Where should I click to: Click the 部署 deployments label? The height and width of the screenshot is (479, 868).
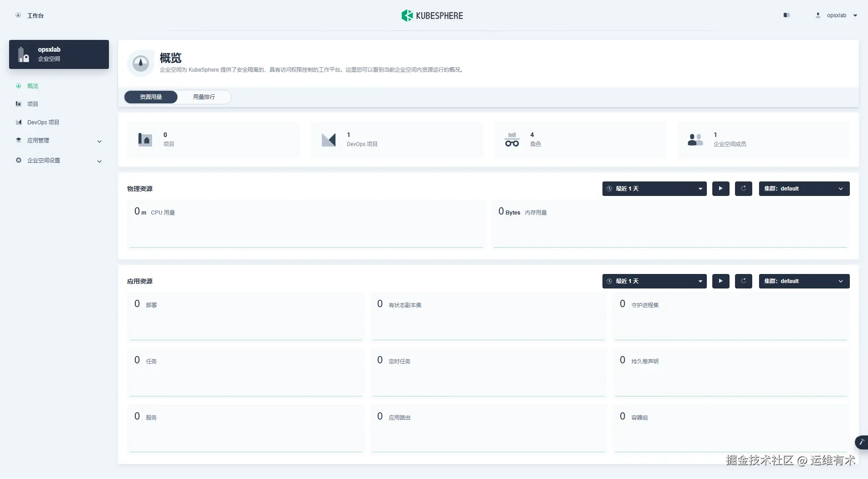pos(151,305)
